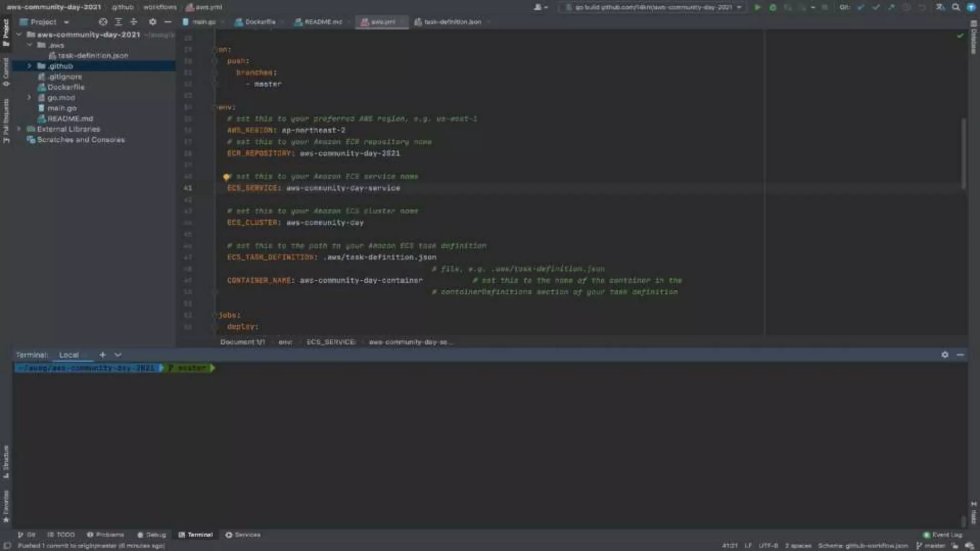Toggle Project tool window sidebar button
The width and height of the screenshot is (980, 551).
pyautogui.click(x=6, y=32)
